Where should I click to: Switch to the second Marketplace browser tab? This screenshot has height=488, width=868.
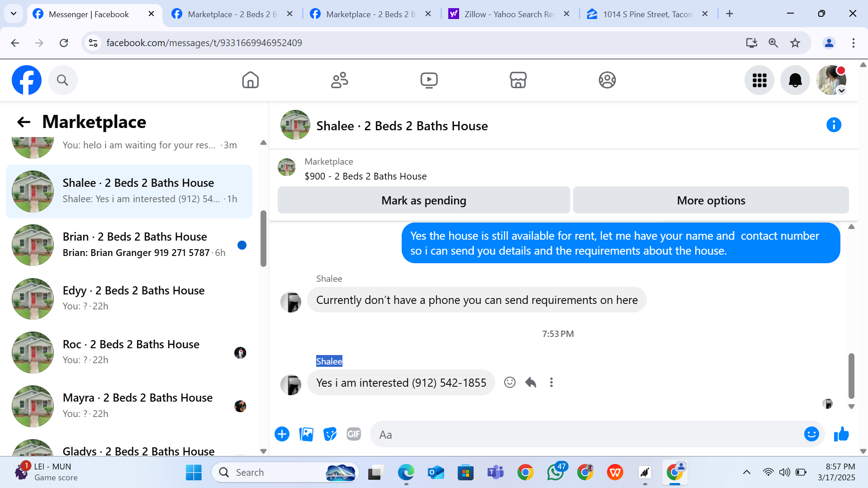[x=370, y=14]
